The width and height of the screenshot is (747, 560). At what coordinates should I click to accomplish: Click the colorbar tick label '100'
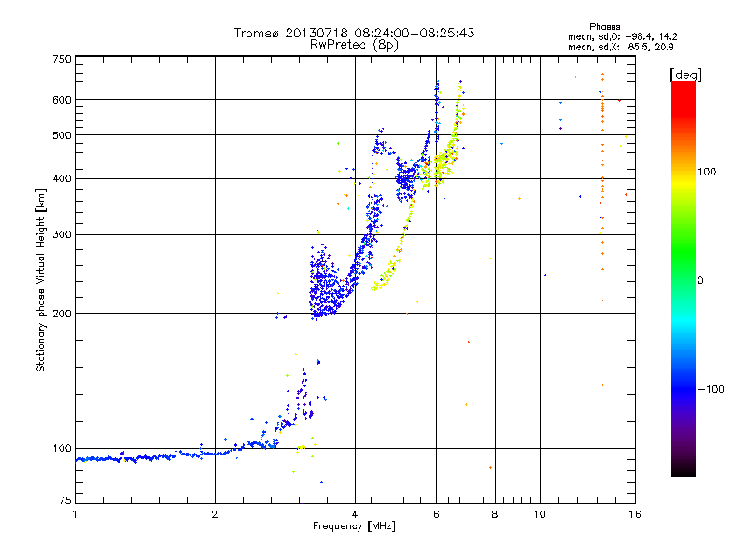pos(707,172)
